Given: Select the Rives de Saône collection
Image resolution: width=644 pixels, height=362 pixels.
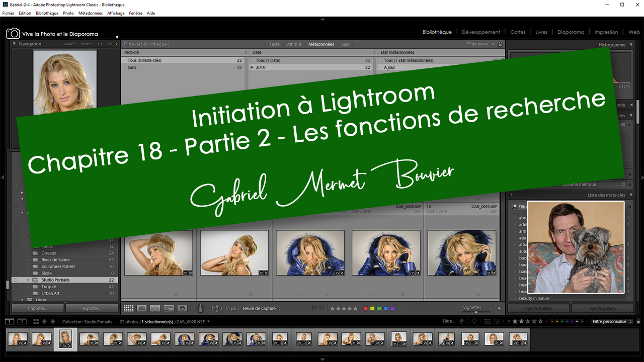Looking at the screenshot, I should [x=55, y=260].
